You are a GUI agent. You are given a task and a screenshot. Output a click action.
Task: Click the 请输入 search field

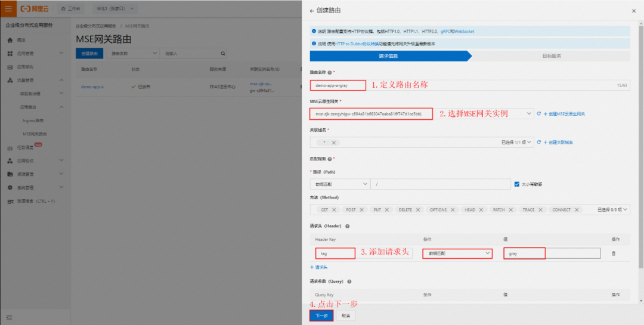(x=190, y=54)
